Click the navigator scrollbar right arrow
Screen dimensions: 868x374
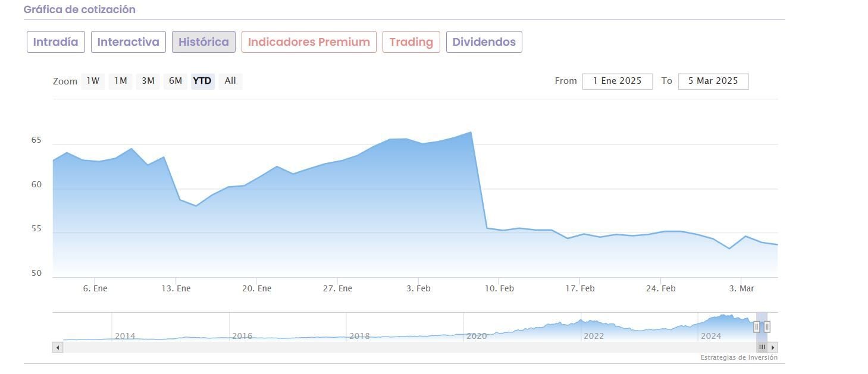pos(773,347)
